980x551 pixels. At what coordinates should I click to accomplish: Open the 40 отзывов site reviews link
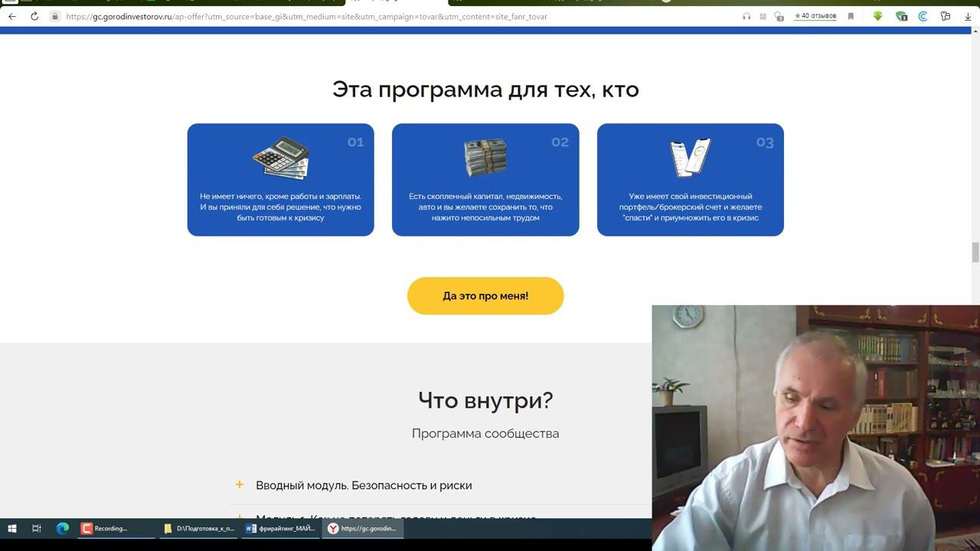(815, 16)
